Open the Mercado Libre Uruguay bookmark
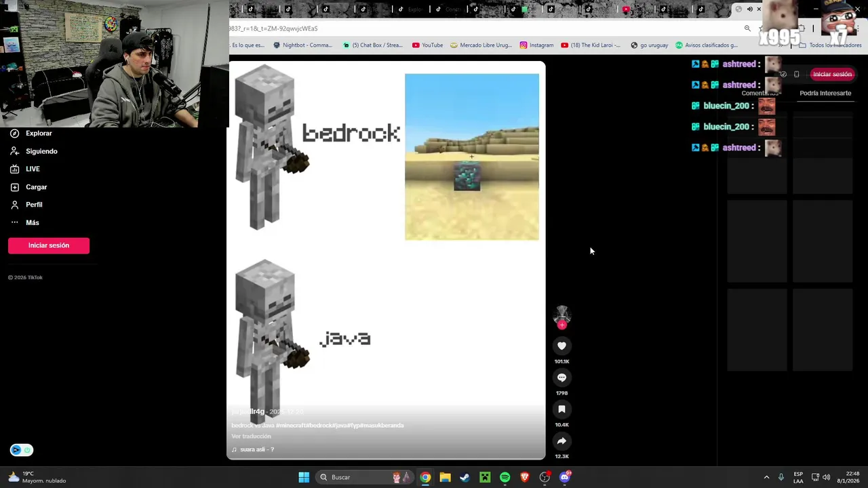 [x=481, y=45]
